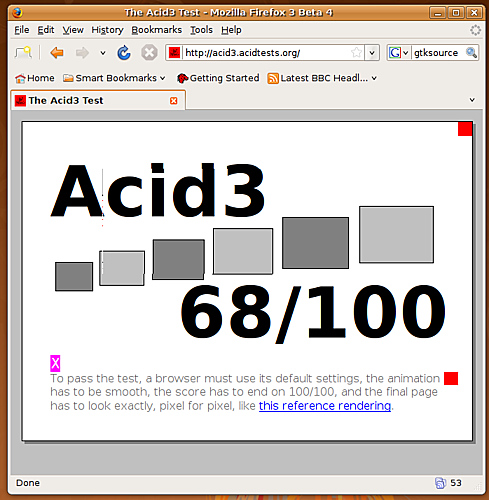Click the red square at page top-right

pyautogui.click(x=465, y=129)
